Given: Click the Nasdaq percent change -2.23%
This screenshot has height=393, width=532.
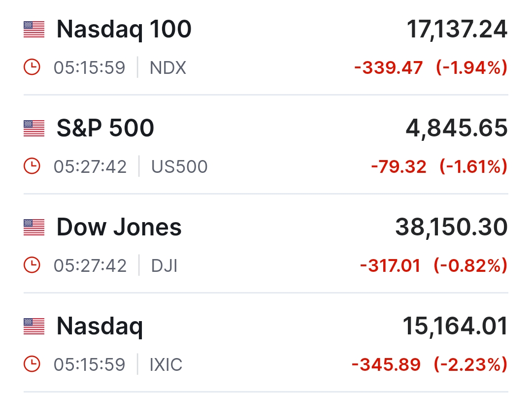Looking at the screenshot, I should click(x=470, y=364).
